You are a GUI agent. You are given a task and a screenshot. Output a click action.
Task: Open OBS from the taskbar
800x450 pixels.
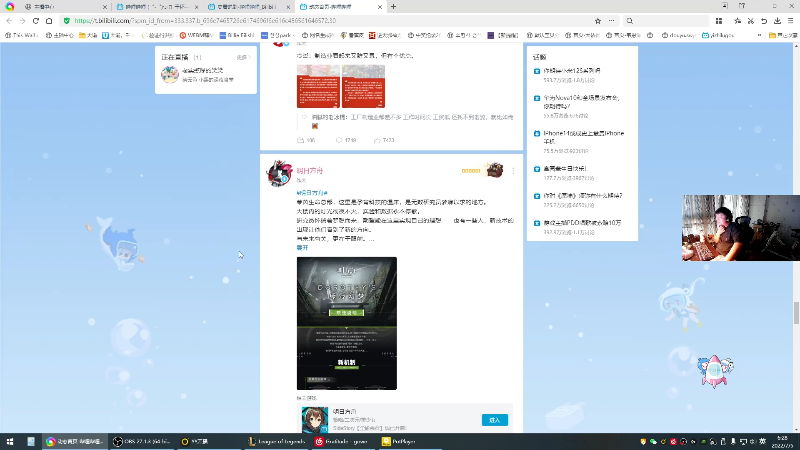click(142, 441)
